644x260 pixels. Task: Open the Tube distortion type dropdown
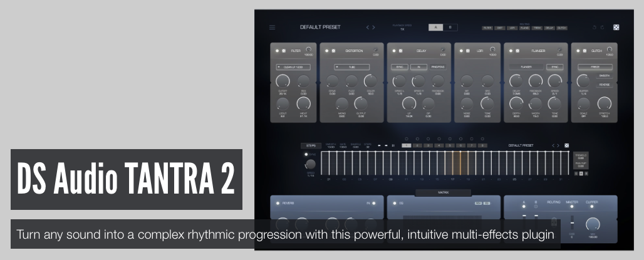[351, 66]
